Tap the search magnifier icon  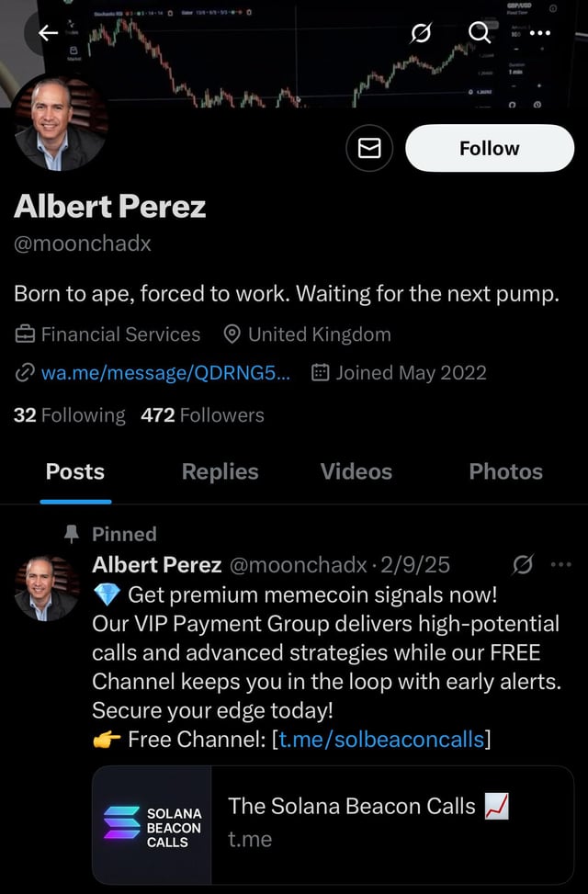[480, 34]
